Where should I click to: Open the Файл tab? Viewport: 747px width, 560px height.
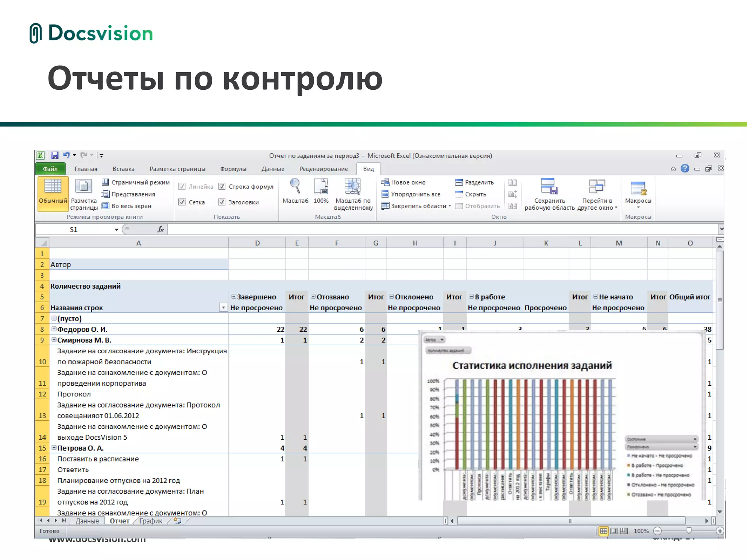(50, 169)
